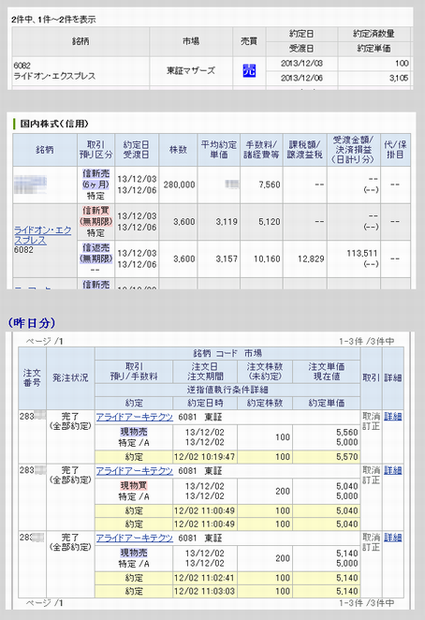Click the 12/02 11:02:41 execution time

click(x=204, y=578)
